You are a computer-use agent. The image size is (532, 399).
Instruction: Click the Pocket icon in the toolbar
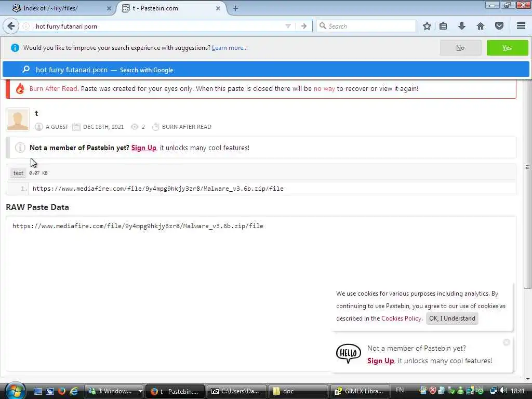[499, 26]
